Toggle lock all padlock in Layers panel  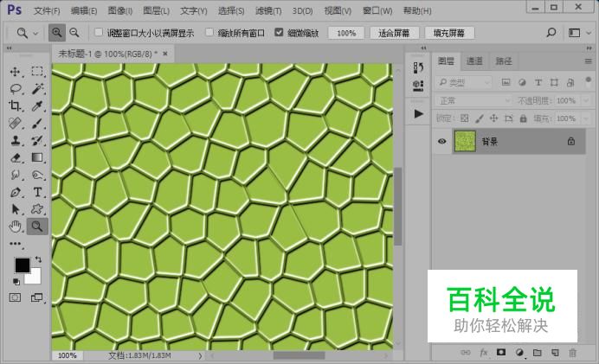point(524,118)
